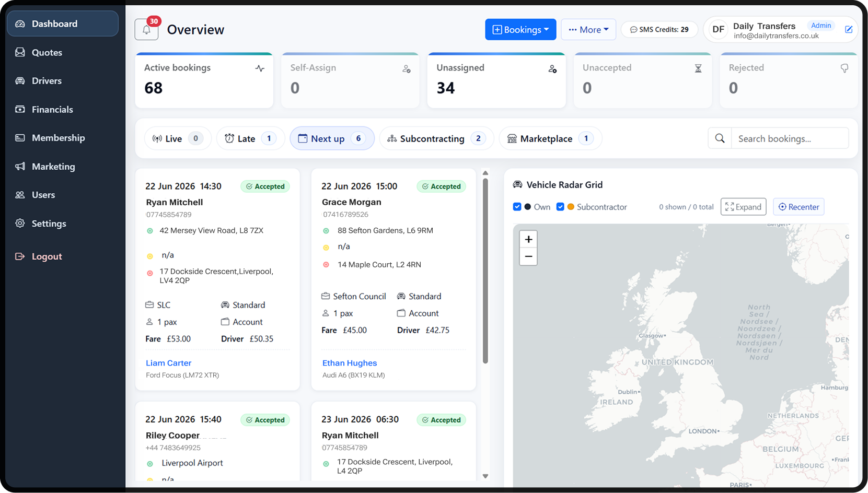
Task: Click the Financials sidebar icon
Action: (x=20, y=109)
